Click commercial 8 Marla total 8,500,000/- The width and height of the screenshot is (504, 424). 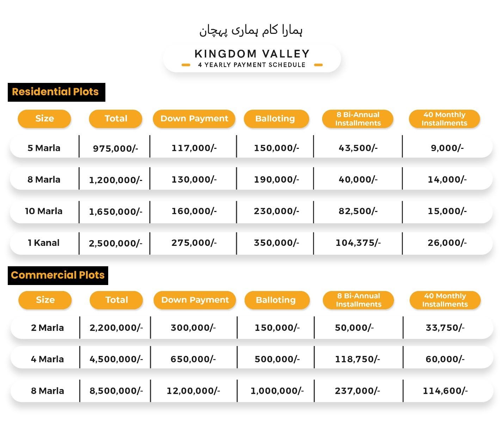pyautogui.click(x=116, y=391)
